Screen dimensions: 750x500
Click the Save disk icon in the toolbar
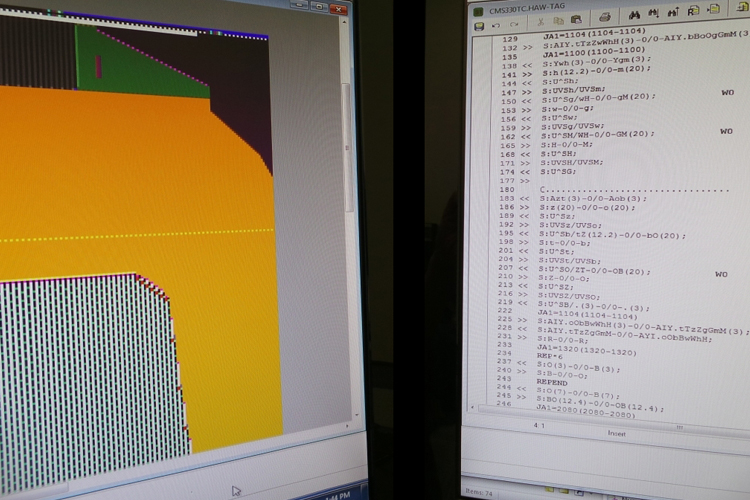[480, 17]
